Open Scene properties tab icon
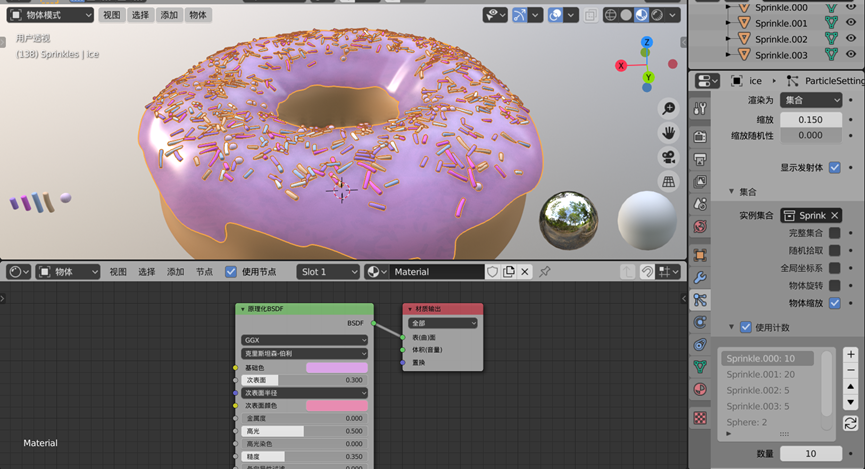865x469 pixels. pyautogui.click(x=700, y=204)
